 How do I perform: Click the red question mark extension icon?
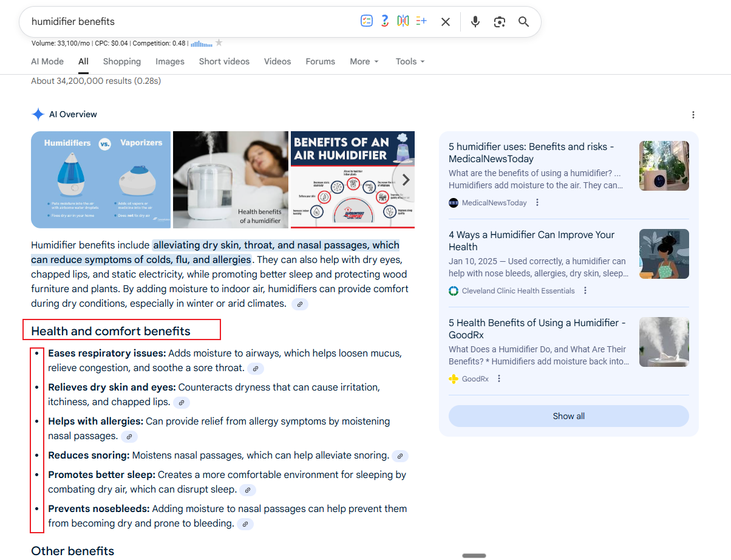point(385,20)
